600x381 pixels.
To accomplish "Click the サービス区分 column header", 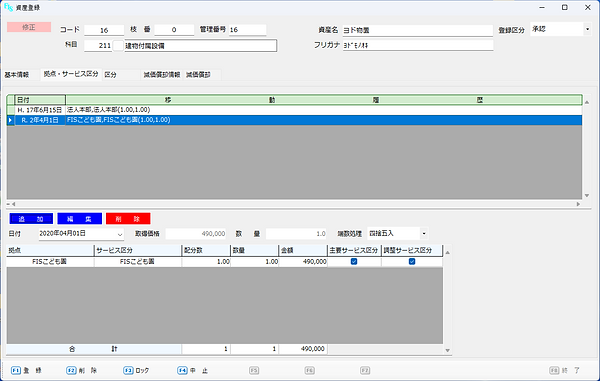I will click(138, 251).
